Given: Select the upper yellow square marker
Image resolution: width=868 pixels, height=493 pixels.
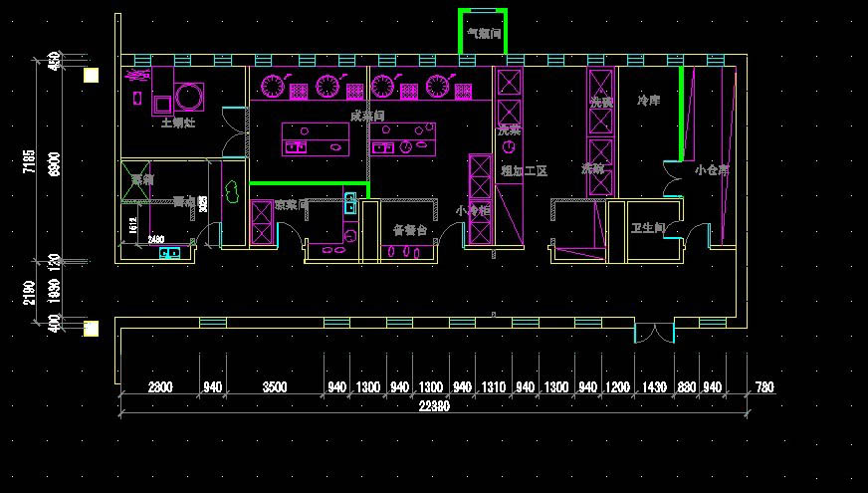Looking at the screenshot, I should 92,75.
